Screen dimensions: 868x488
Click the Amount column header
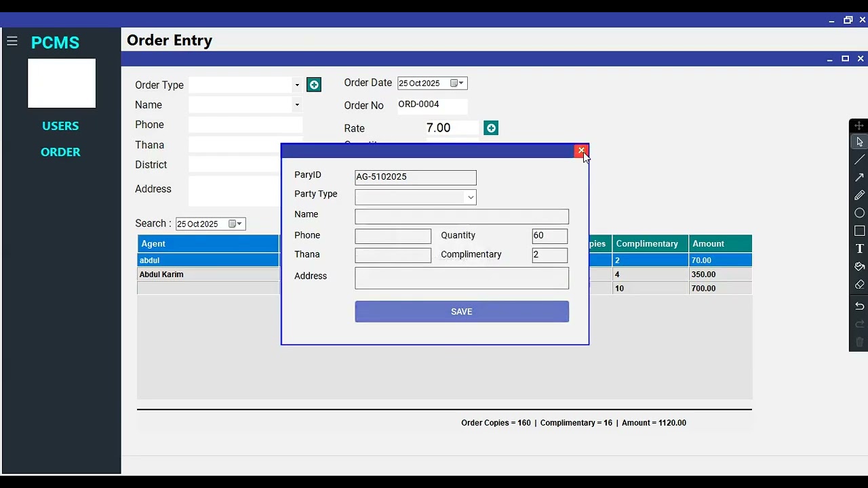pyautogui.click(x=720, y=244)
